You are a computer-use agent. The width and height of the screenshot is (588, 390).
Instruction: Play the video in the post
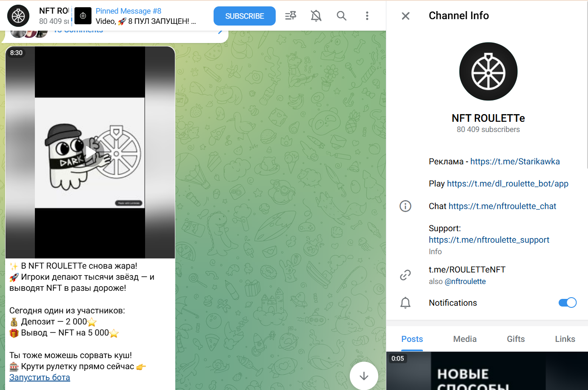[x=90, y=152]
